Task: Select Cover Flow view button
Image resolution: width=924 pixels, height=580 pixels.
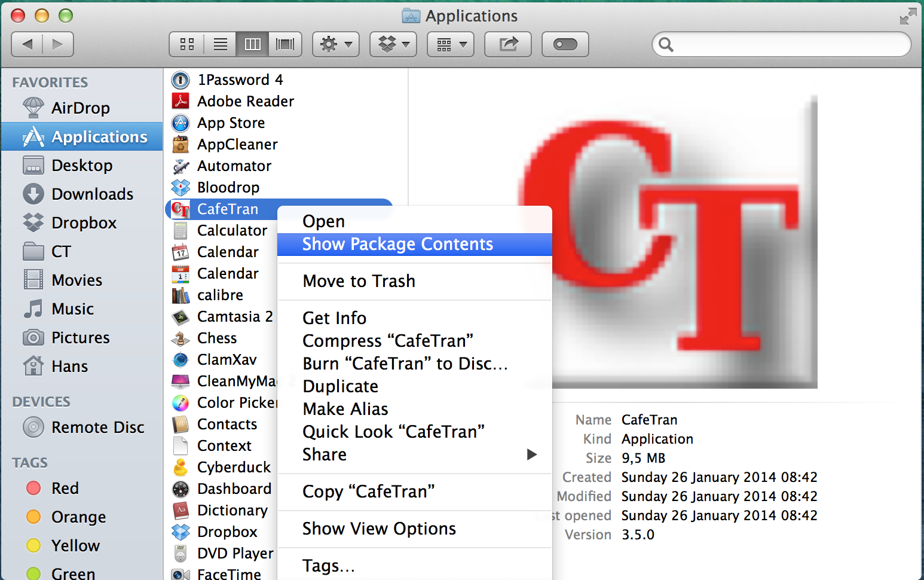Action: click(285, 44)
